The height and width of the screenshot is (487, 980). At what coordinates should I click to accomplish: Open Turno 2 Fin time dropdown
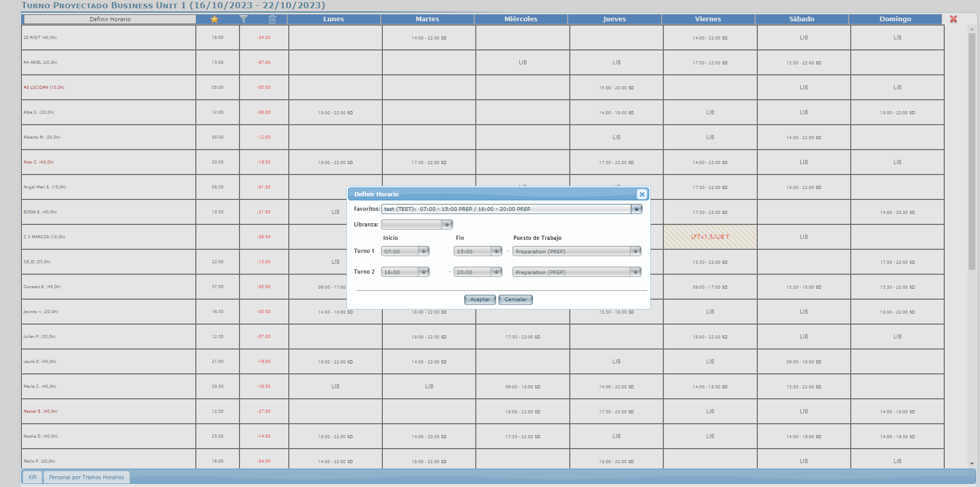point(496,272)
